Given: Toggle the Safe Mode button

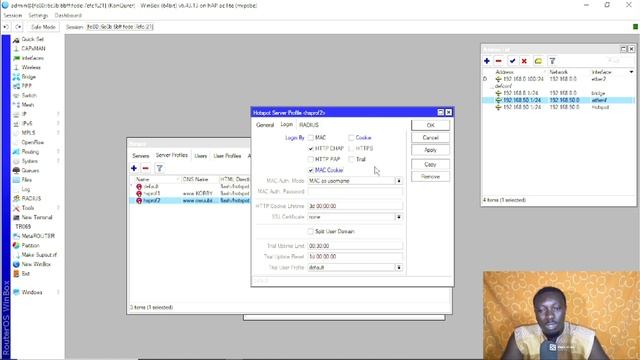Looking at the screenshot, I should click(x=43, y=27).
